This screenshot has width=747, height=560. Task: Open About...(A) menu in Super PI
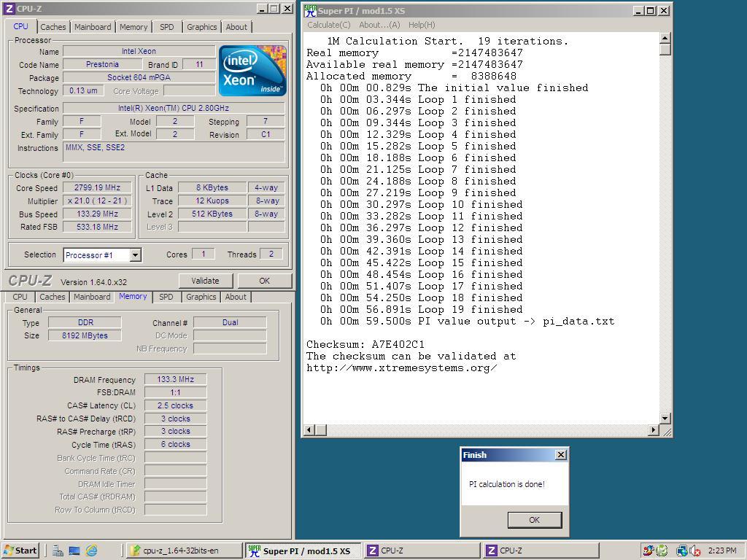tap(379, 25)
